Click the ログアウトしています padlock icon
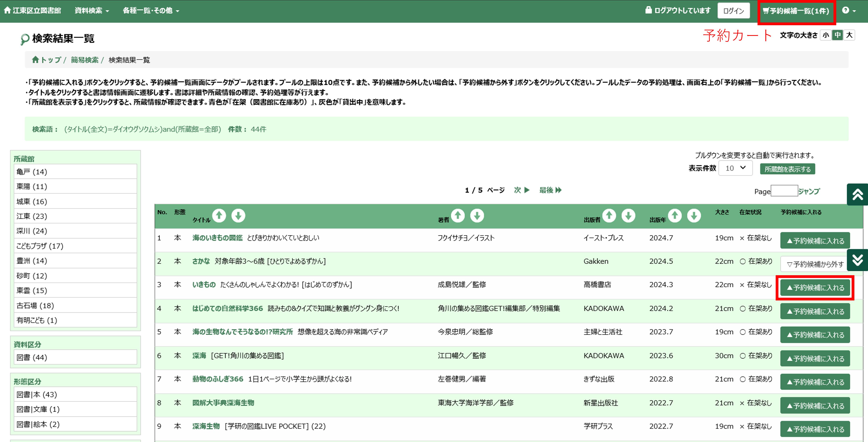This screenshot has width=868, height=442. 649,10
